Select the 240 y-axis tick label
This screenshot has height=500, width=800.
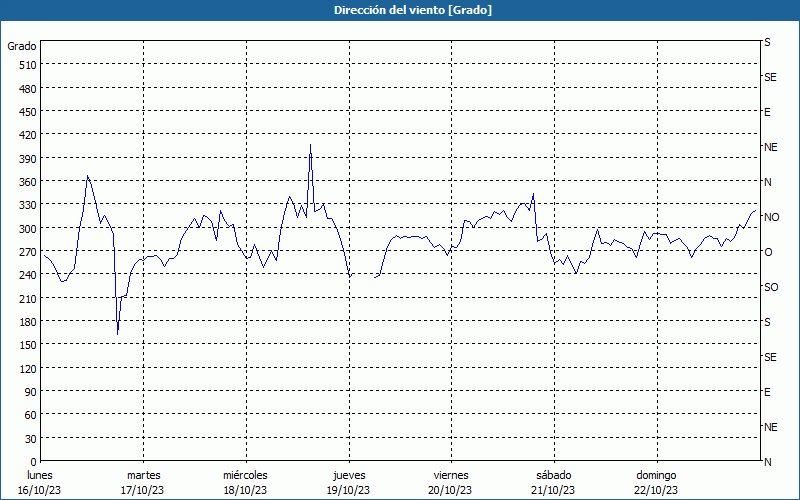[x=28, y=275]
